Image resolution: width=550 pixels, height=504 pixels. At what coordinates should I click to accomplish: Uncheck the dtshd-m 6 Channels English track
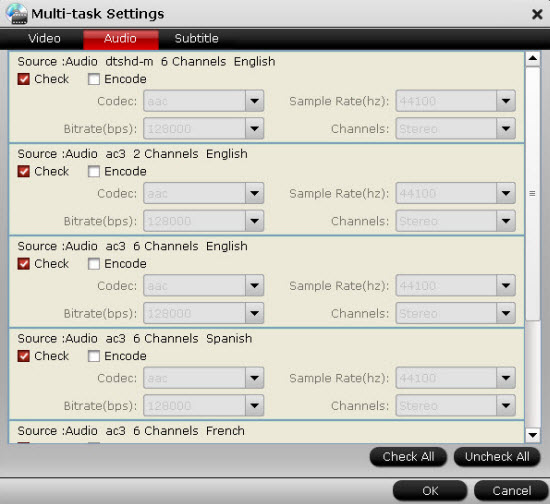(x=24, y=79)
